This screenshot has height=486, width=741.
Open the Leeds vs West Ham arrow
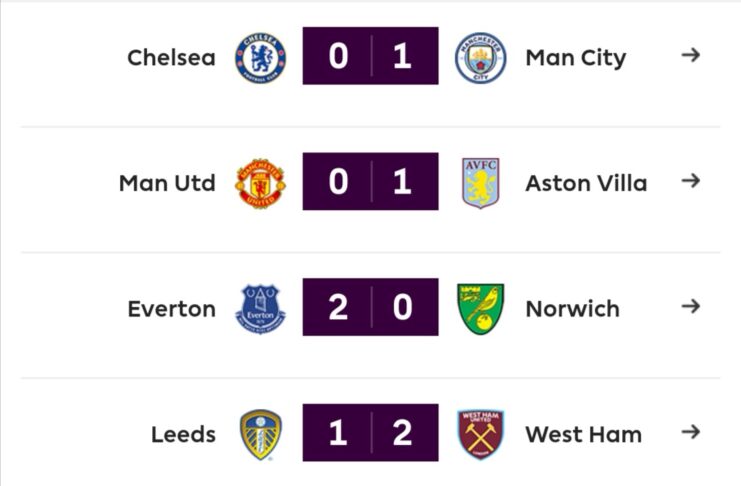(689, 432)
